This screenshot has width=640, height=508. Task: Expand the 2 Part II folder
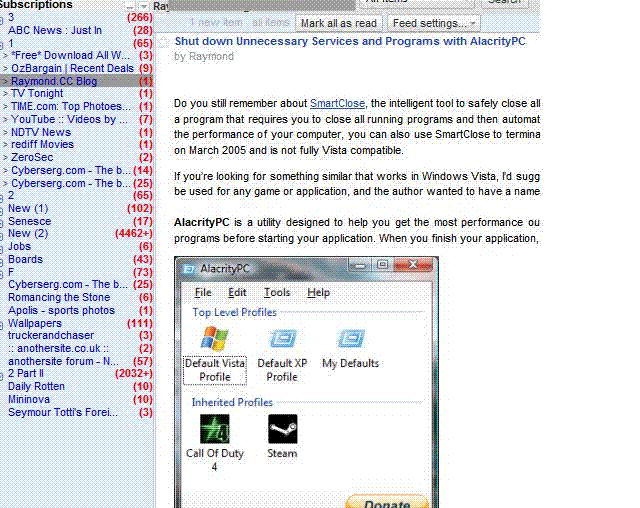click(x=2, y=375)
